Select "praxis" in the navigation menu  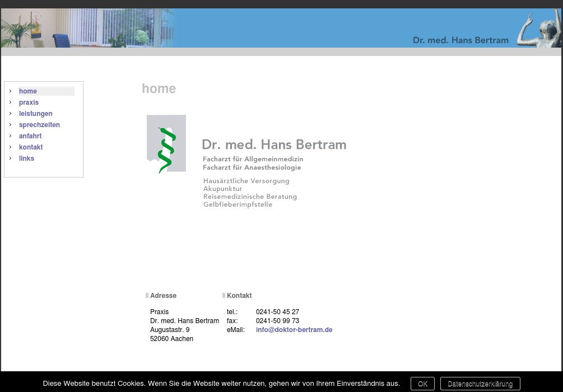[29, 102]
